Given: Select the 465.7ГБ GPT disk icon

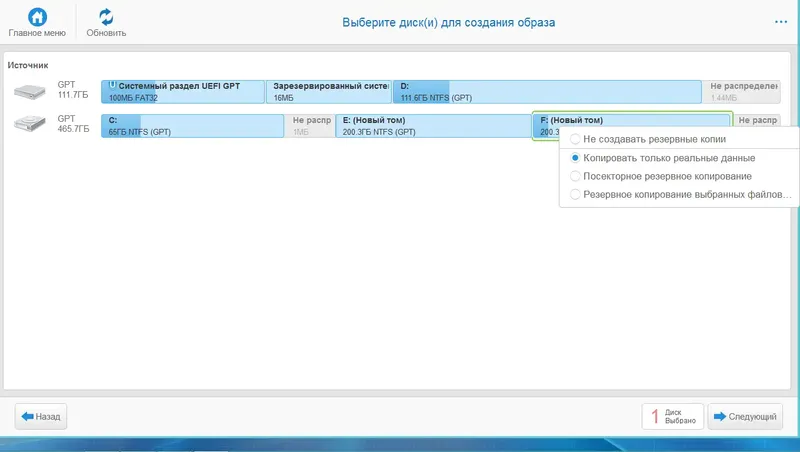Looking at the screenshot, I should (x=30, y=123).
